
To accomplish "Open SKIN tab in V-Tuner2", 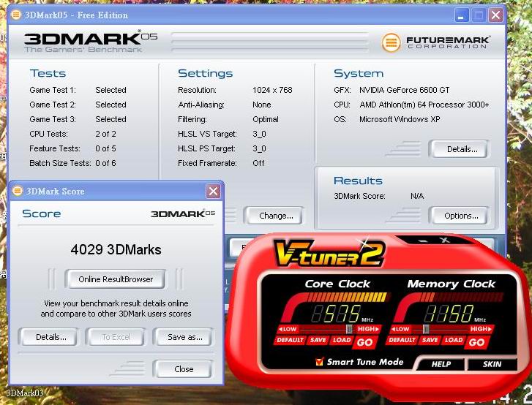I will (x=492, y=364).
